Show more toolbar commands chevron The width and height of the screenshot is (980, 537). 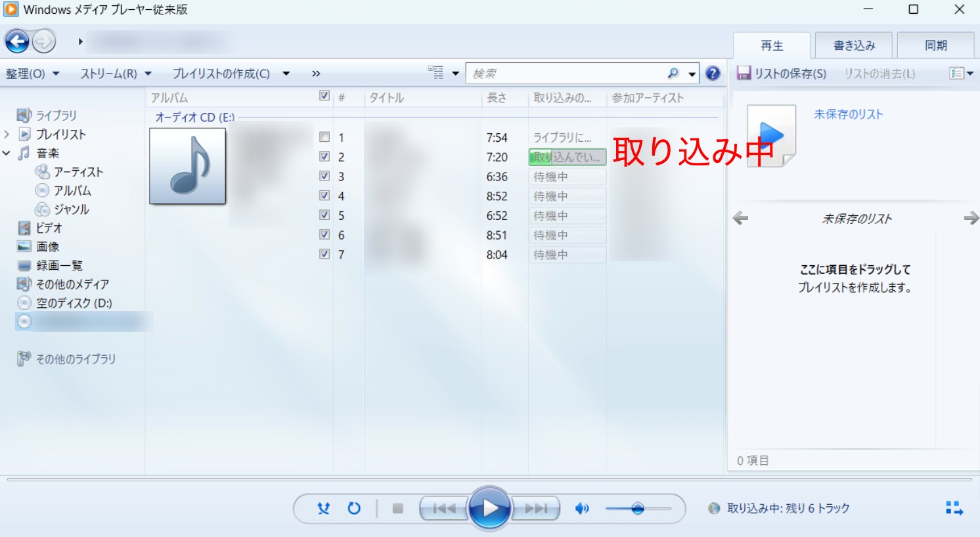point(316,74)
